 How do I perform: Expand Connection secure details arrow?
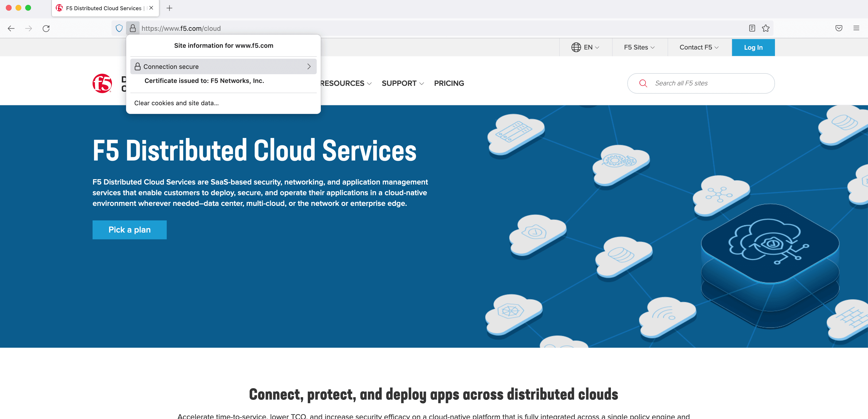pyautogui.click(x=309, y=66)
